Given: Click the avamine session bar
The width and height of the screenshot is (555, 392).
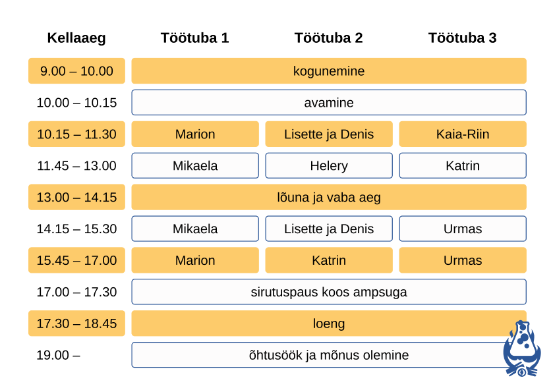Looking at the screenshot, I should coord(328,103).
